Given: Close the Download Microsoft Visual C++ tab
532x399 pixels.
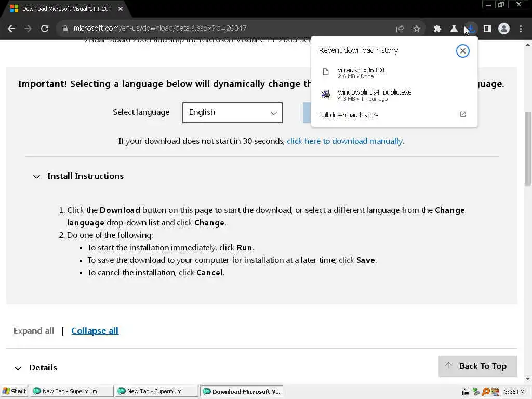Looking at the screenshot, I should click(x=121, y=9).
